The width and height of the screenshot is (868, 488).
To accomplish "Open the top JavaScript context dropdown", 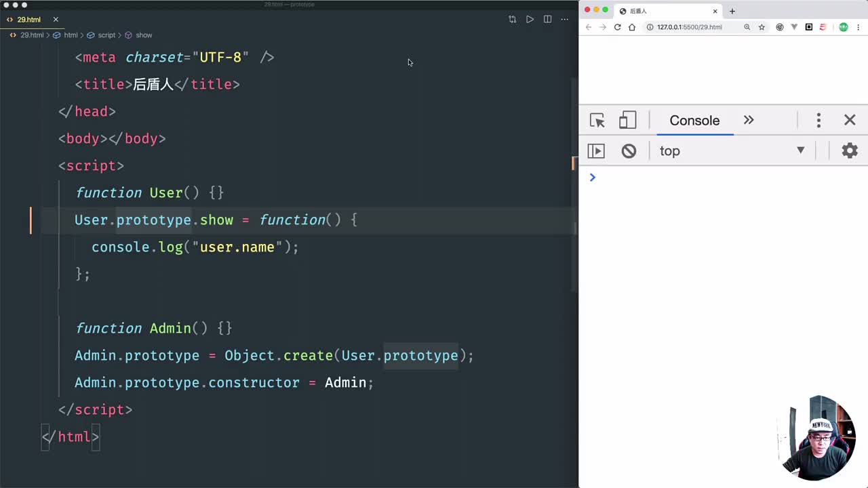I will [732, 151].
